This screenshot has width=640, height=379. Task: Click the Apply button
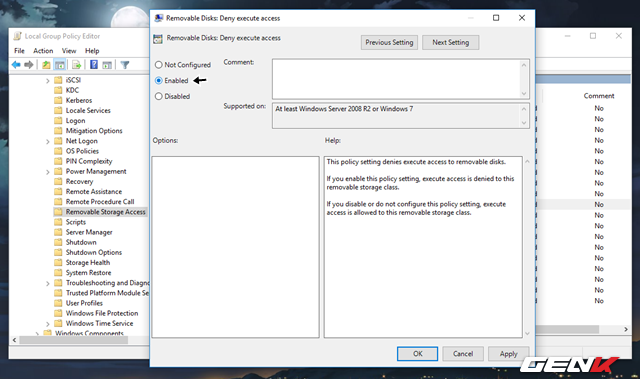(x=509, y=354)
